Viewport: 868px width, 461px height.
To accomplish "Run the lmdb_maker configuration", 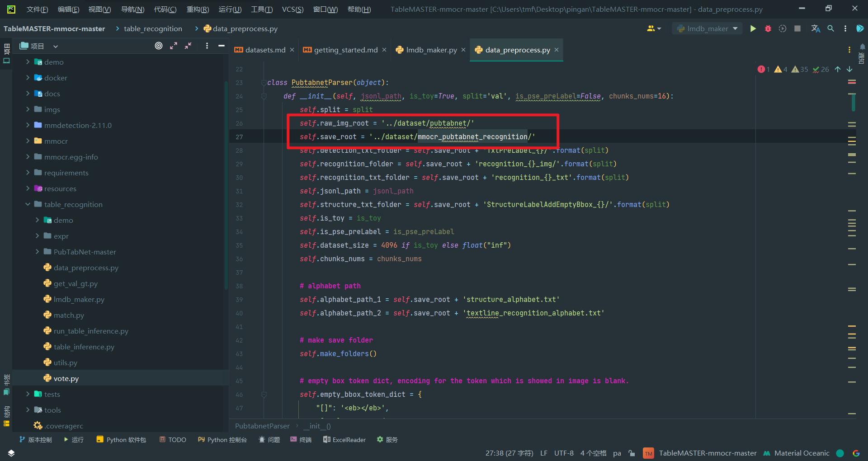I will click(x=753, y=28).
